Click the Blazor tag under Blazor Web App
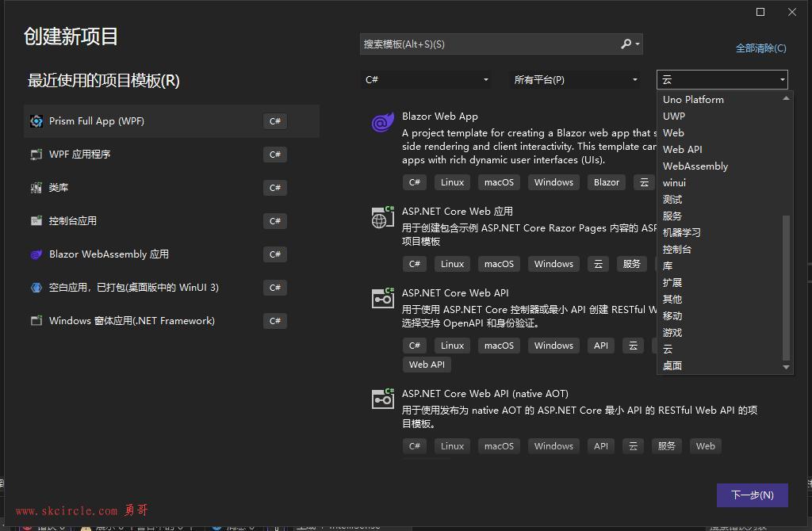The height and width of the screenshot is (531, 812). 607,182
